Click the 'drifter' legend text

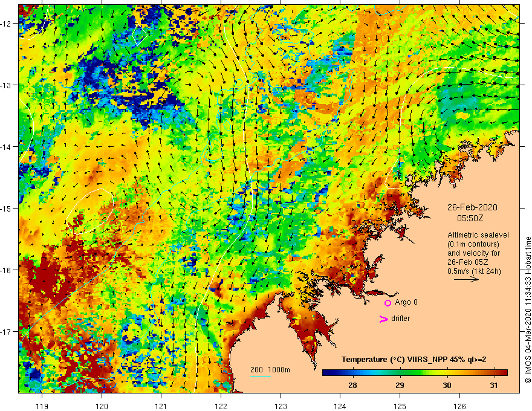[400, 319]
